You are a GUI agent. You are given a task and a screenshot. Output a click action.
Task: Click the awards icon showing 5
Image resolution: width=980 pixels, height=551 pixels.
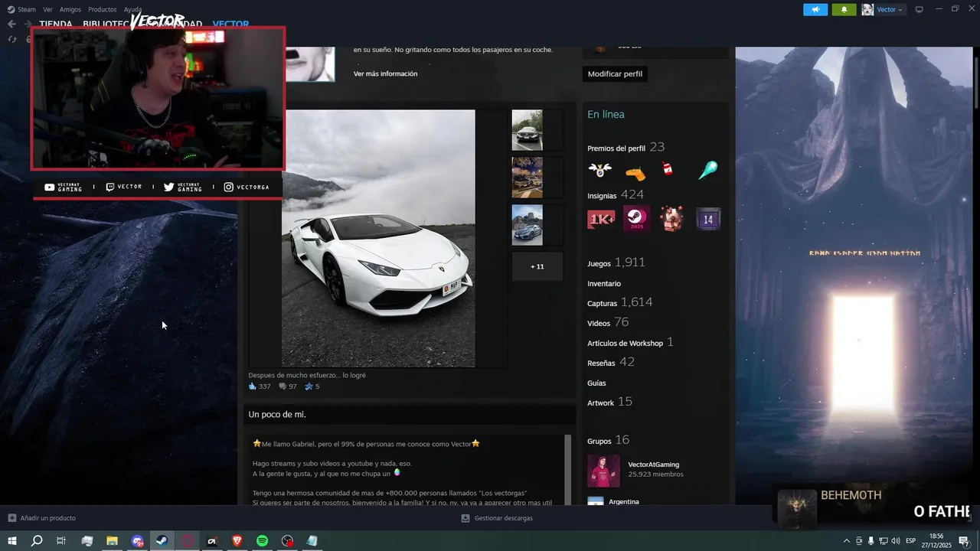[309, 386]
